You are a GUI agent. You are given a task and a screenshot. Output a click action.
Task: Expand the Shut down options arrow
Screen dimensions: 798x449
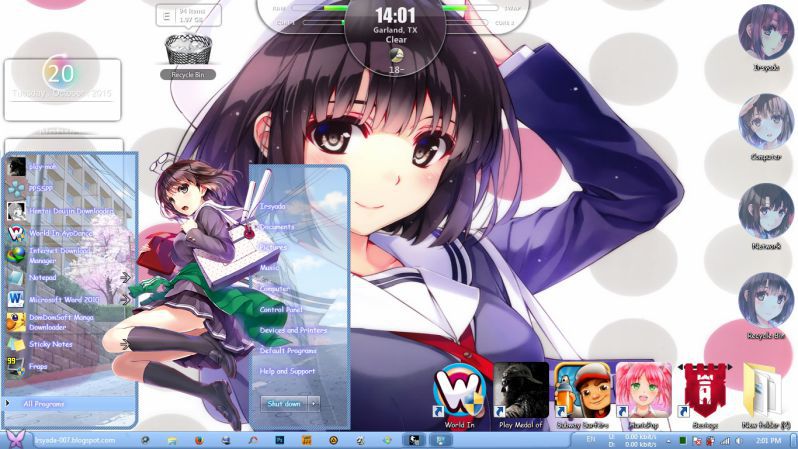tap(314, 404)
